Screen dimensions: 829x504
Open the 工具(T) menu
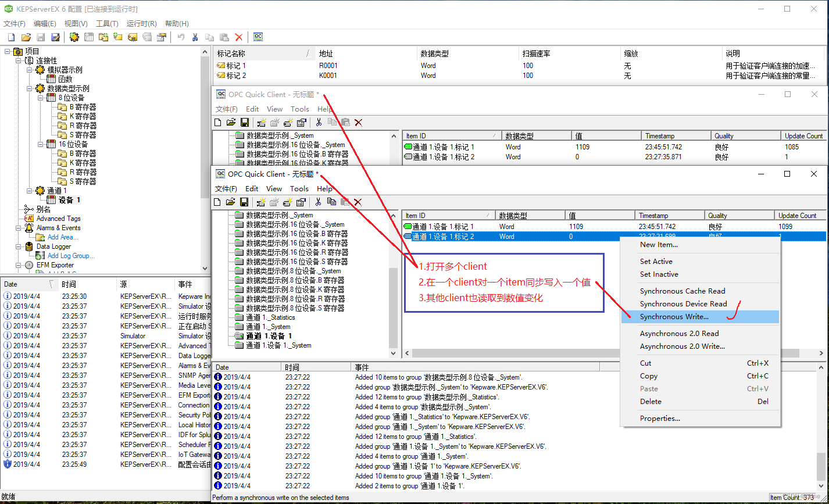(x=106, y=23)
